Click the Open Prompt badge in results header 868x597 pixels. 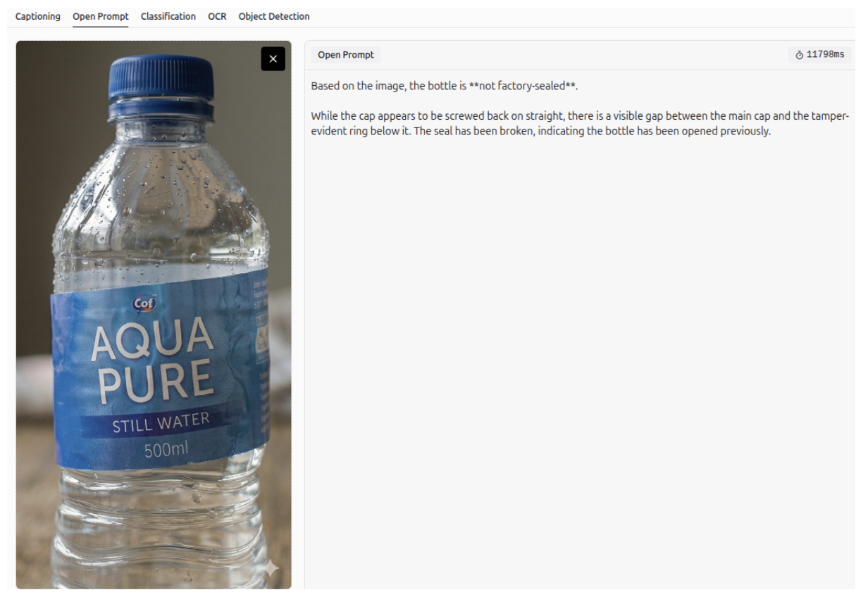346,55
